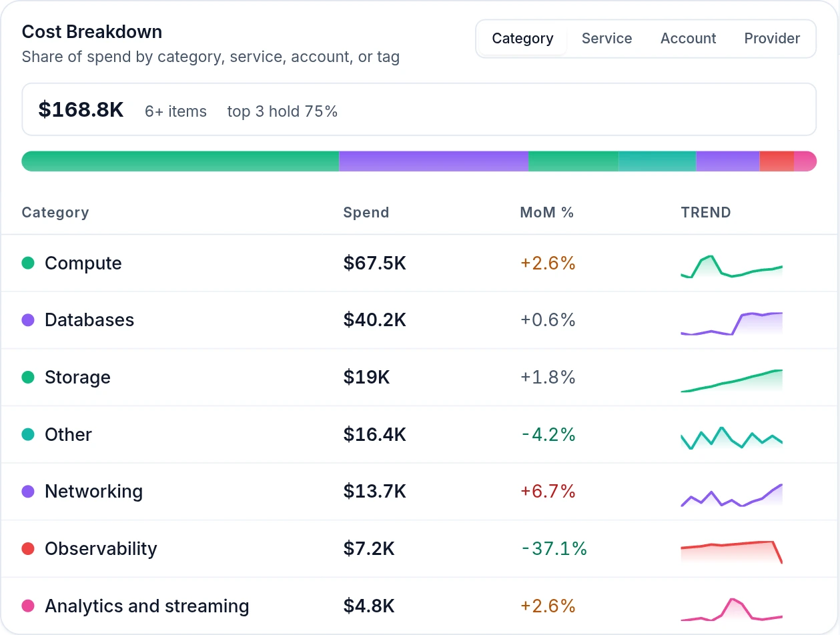Select the Analytics and streaming label

147,606
